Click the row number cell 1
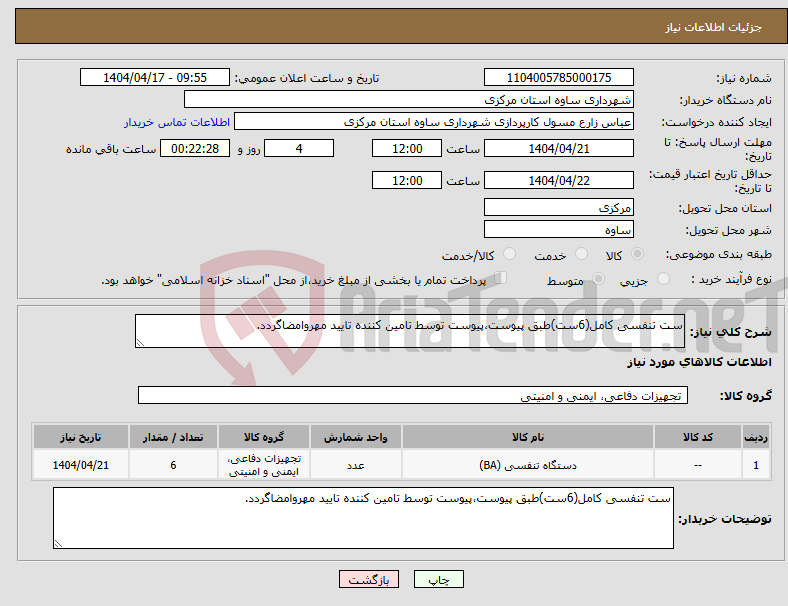Viewport: 788px width, 606px height. coord(755,465)
